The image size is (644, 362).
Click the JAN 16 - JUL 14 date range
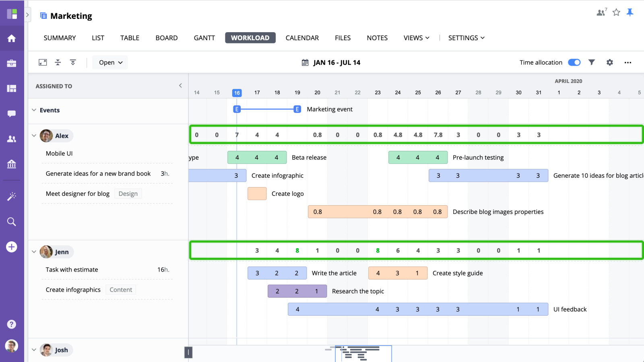coord(337,62)
